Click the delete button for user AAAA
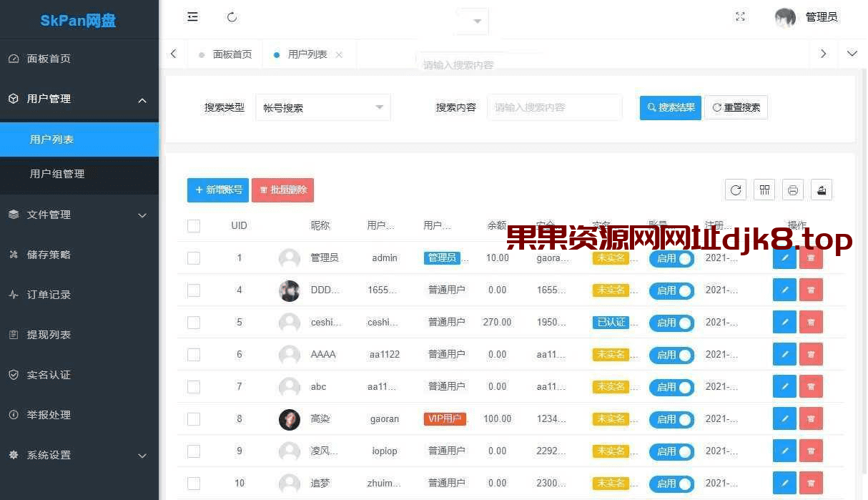Image resolution: width=868 pixels, height=500 pixels. (810, 354)
